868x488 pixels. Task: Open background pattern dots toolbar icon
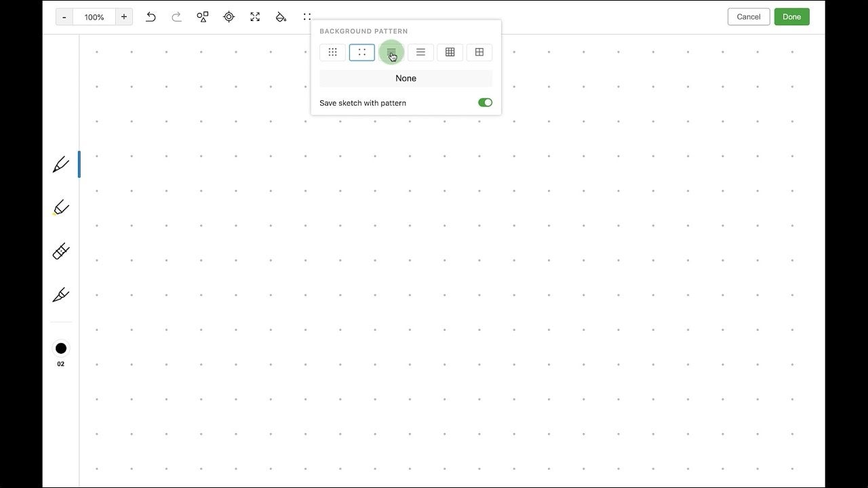click(307, 17)
